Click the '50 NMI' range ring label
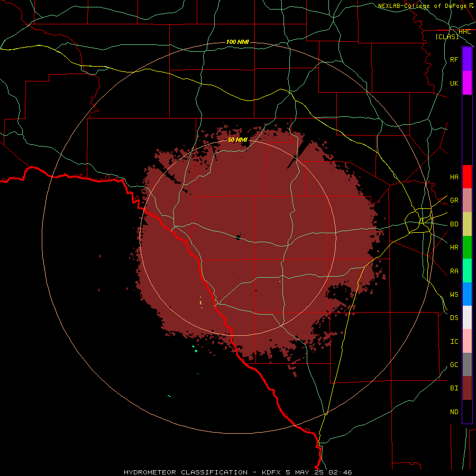The height and width of the screenshot is (476, 476). click(237, 140)
